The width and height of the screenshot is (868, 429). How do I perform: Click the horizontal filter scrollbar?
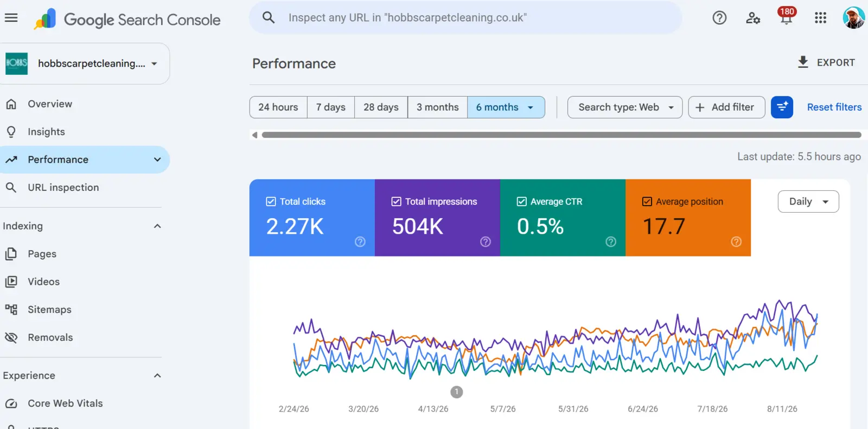[x=561, y=135]
